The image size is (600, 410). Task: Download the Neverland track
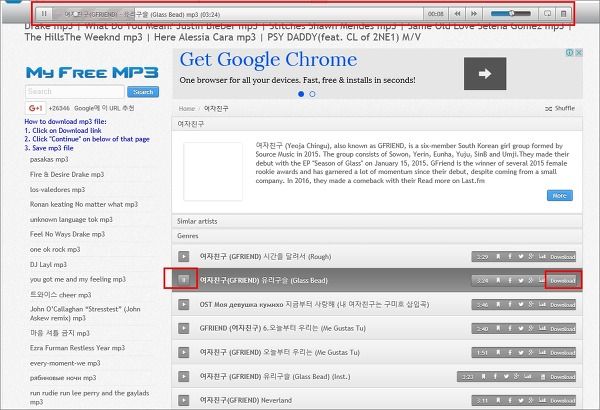562,400
